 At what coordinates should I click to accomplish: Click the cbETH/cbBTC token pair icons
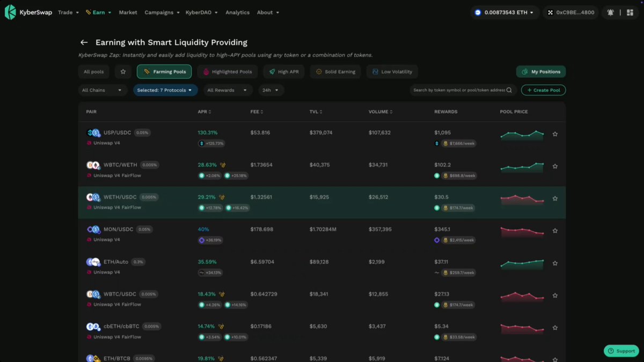93,327
